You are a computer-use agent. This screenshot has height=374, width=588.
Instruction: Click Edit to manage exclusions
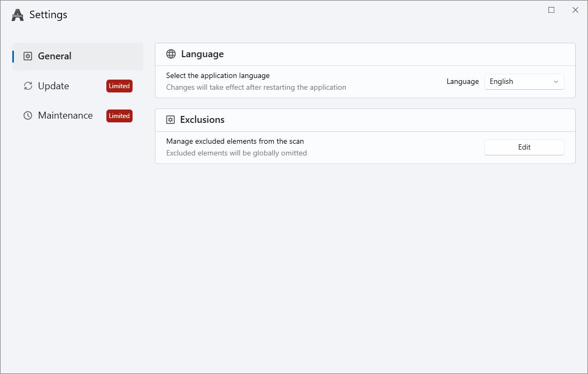(524, 147)
